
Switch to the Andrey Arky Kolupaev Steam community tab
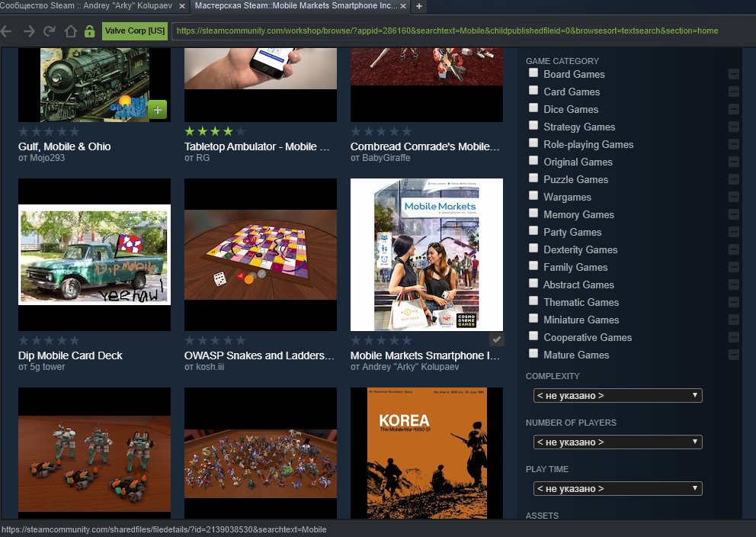pos(87,6)
